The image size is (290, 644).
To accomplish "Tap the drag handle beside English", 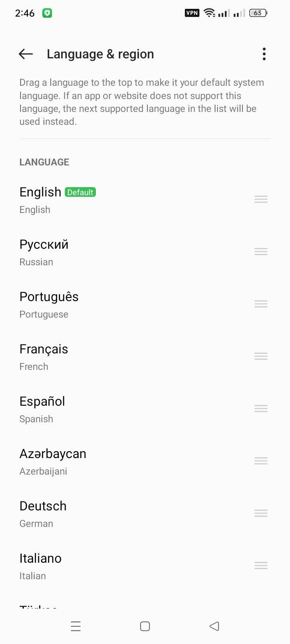I will pyautogui.click(x=261, y=199).
